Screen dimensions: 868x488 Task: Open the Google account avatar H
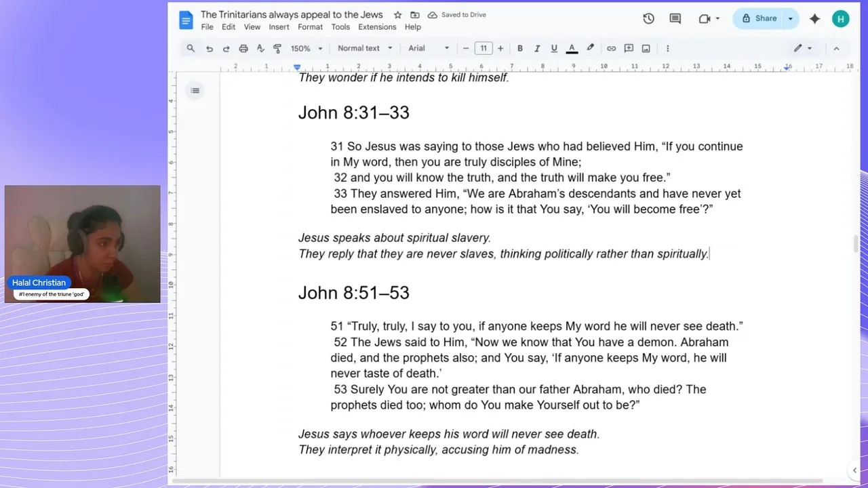[x=841, y=19]
